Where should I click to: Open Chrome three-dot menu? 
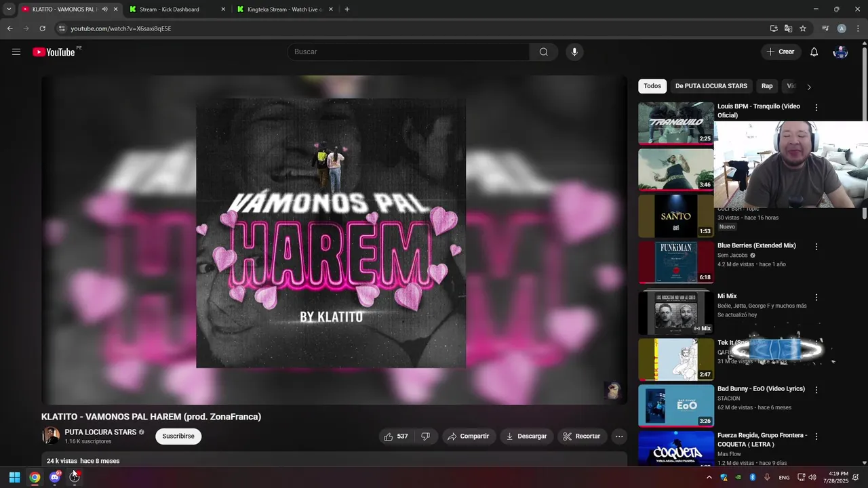857,28
